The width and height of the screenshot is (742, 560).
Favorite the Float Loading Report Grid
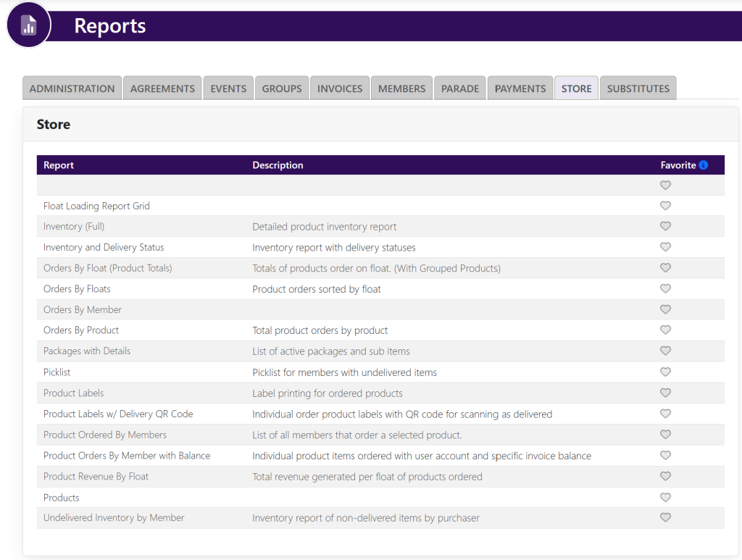pyautogui.click(x=665, y=206)
